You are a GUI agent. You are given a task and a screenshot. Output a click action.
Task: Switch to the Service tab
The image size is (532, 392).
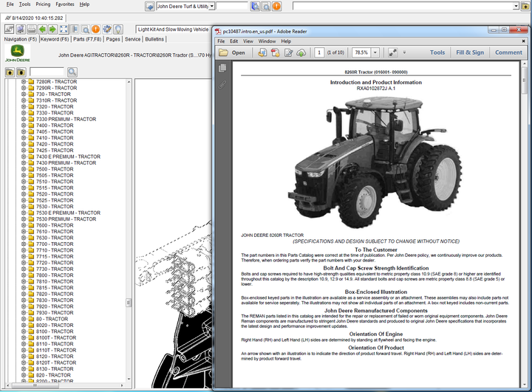tap(132, 39)
